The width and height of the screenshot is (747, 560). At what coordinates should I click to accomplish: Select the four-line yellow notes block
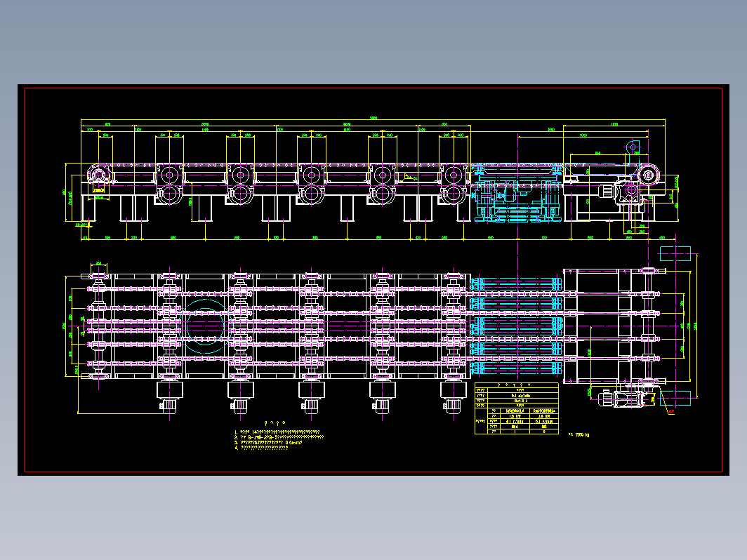click(279, 440)
